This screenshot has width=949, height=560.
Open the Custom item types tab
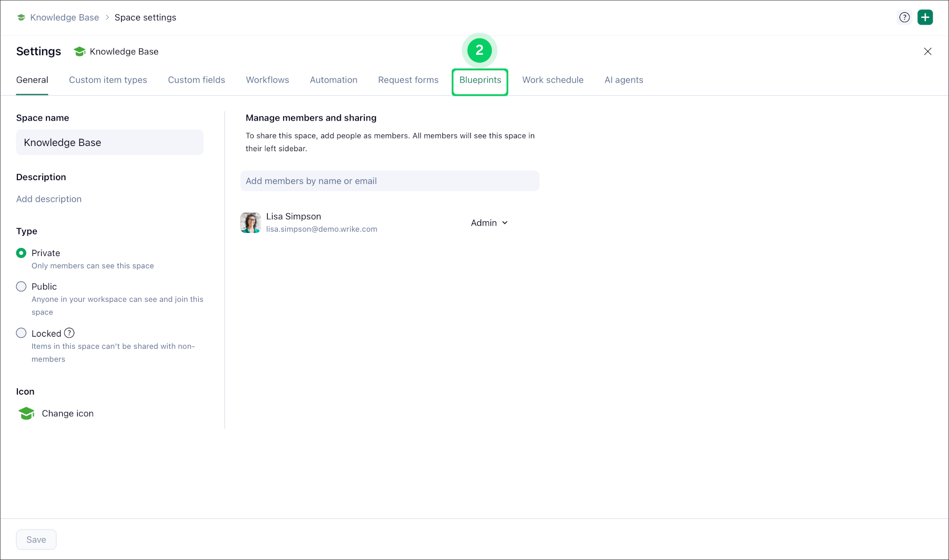pos(108,80)
